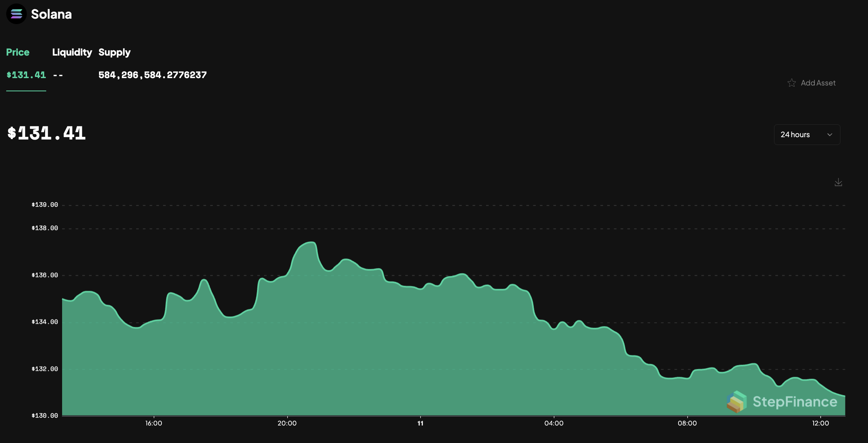Open the 24 hours timeframe dropdown

tap(807, 135)
